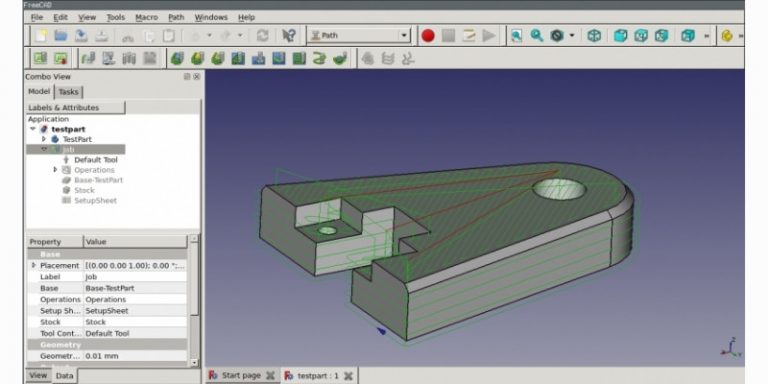Open the Macro menu
This screenshot has width=768, height=384.
tap(146, 17)
